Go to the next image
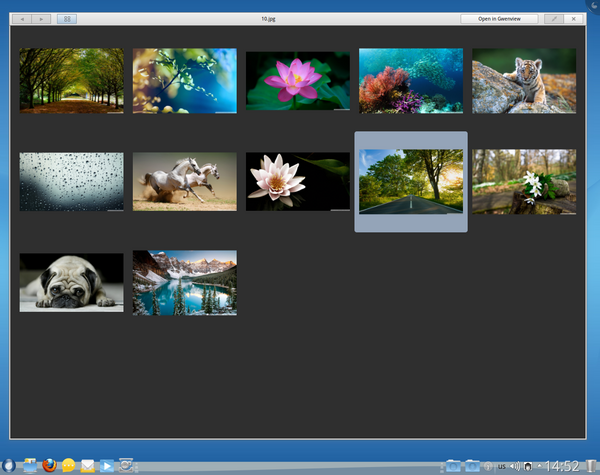Image resolution: width=600 pixels, height=475 pixels. 41,19
